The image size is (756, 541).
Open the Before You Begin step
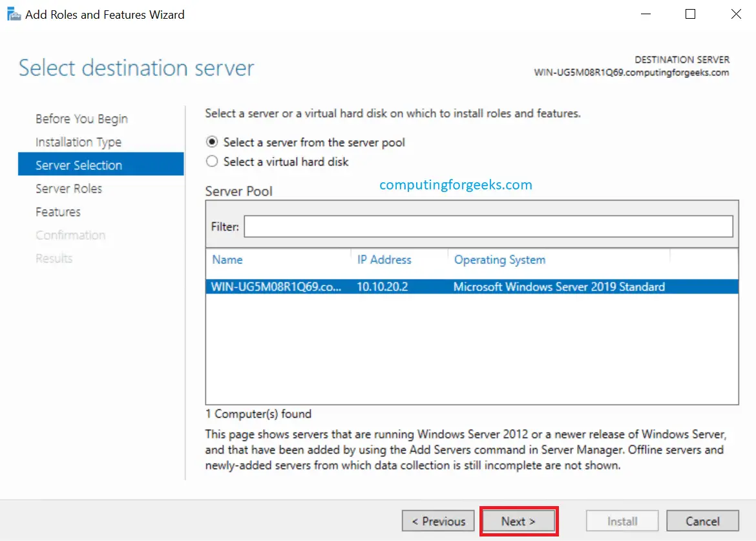[x=81, y=119]
